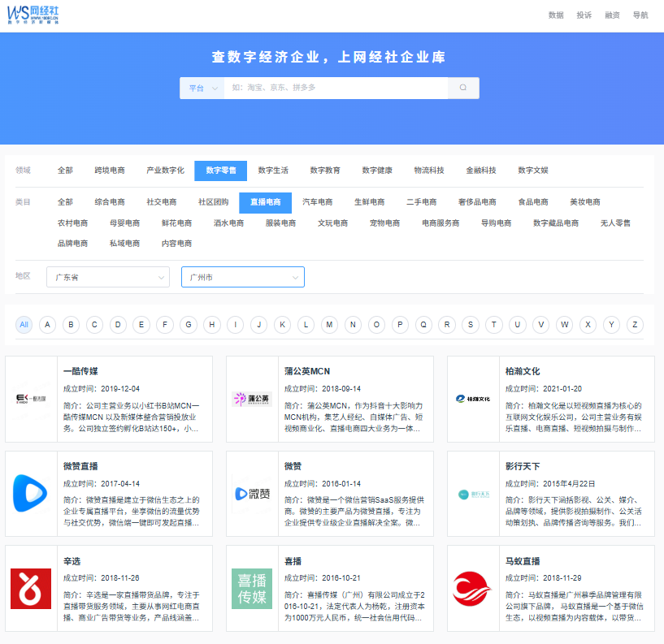Viewport: 664px width, 644px height.
Task: Choose the 社交电商 category
Action: click(162, 202)
